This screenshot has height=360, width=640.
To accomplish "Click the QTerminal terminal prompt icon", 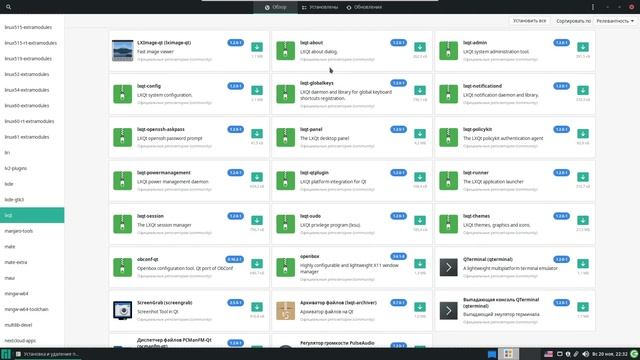I will pyautogui.click(x=448, y=267).
